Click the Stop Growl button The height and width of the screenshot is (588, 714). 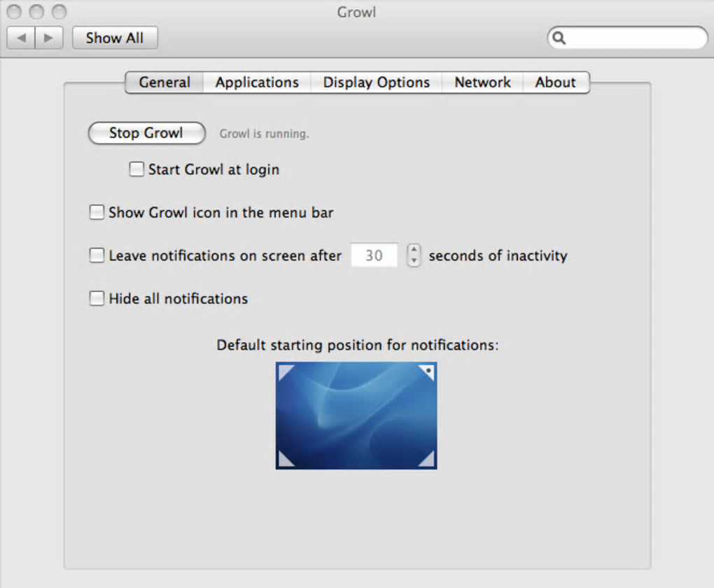(146, 133)
